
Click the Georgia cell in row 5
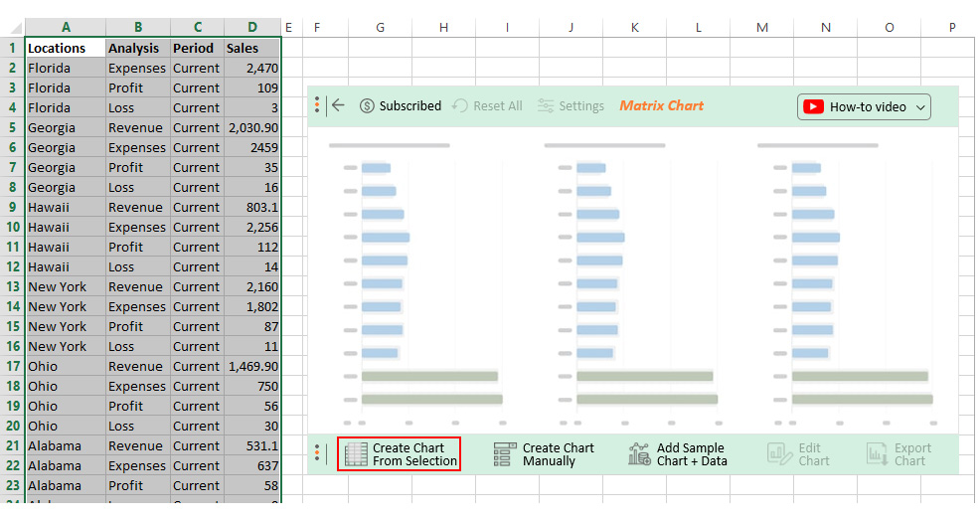(x=66, y=127)
